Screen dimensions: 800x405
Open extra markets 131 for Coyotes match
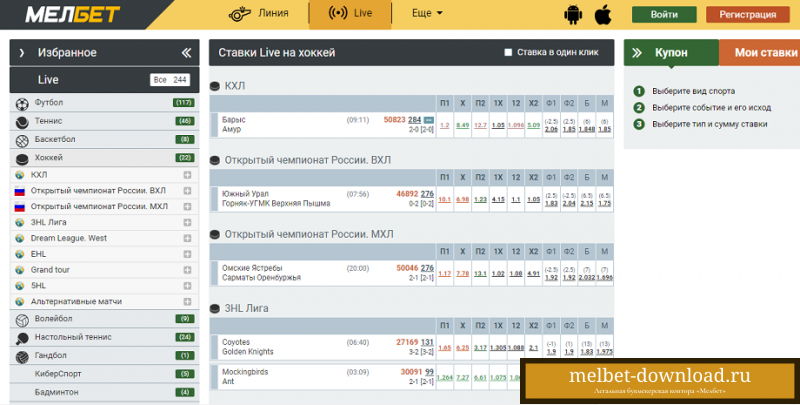[x=427, y=342]
